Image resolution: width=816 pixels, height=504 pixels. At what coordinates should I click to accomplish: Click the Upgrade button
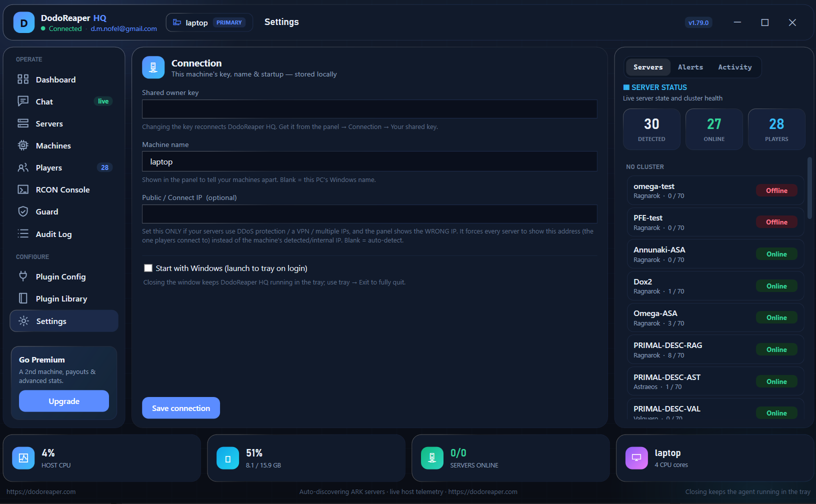[64, 401]
